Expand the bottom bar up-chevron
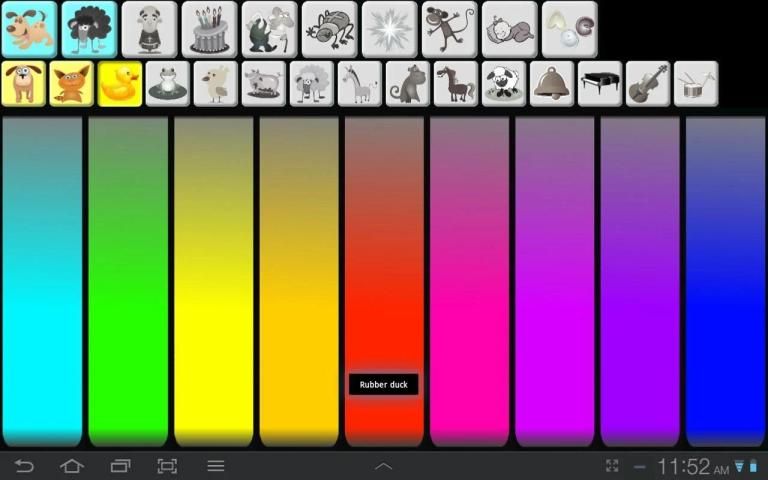This screenshot has height=480, width=768. pos(384,466)
